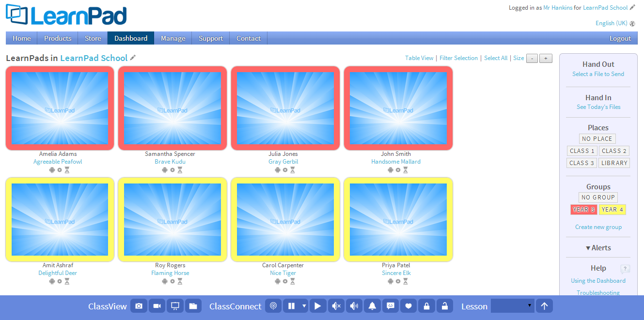Click the bell alert icon
Screen dimensions: 644x320
[372, 306]
